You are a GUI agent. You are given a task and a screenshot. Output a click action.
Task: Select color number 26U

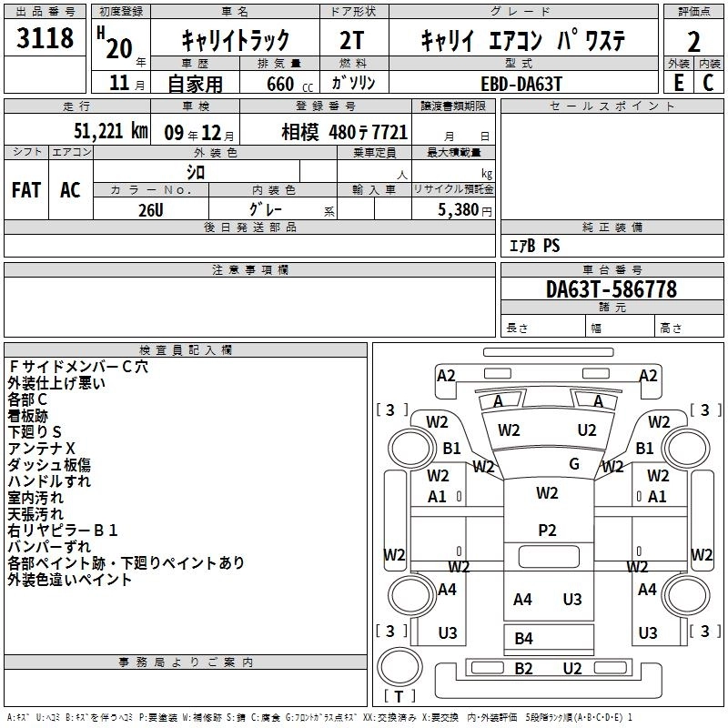point(151,210)
